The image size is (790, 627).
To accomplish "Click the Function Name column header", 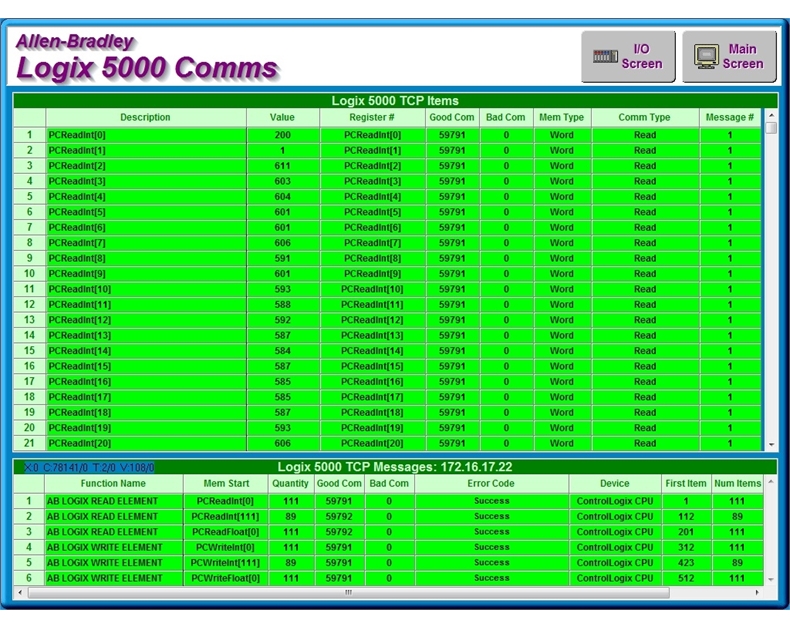I will pyautogui.click(x=113, y=483).
